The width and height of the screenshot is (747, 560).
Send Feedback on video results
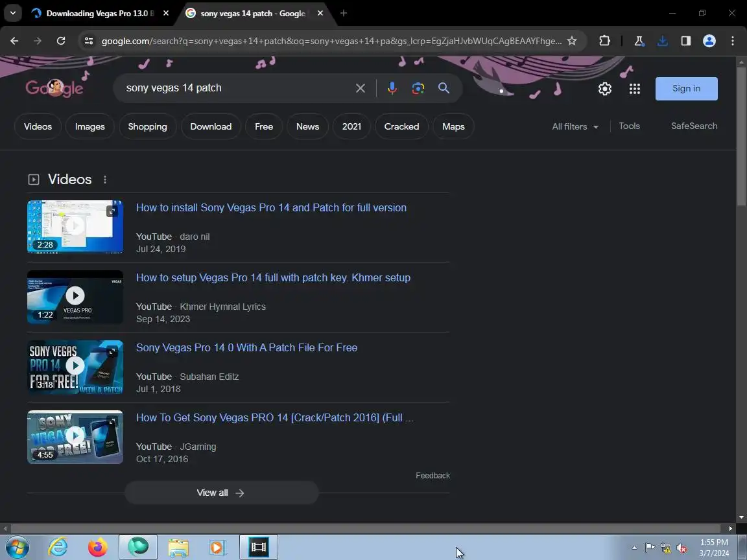pyautogui.click(x=433, y=476)
